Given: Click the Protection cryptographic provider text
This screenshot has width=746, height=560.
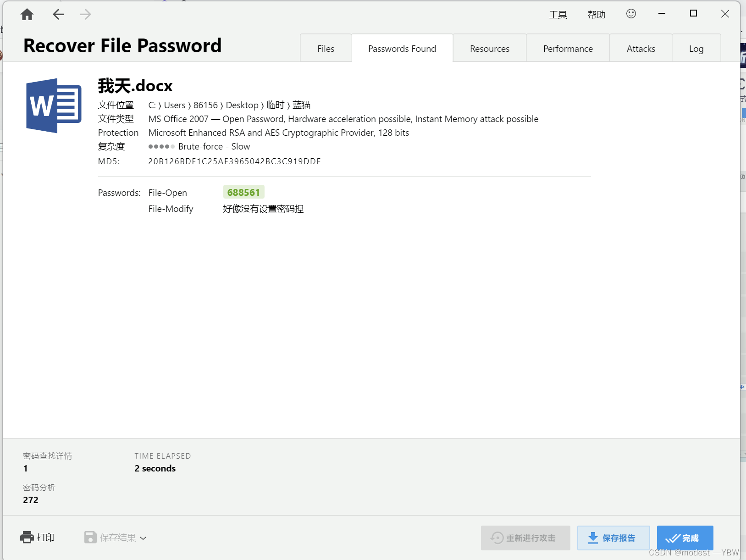Looking at the screenshot, I should click(279, 133).
